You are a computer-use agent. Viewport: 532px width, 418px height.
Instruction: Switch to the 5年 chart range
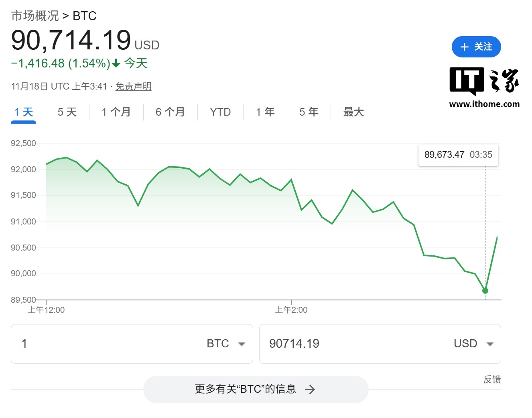[308, 112]
